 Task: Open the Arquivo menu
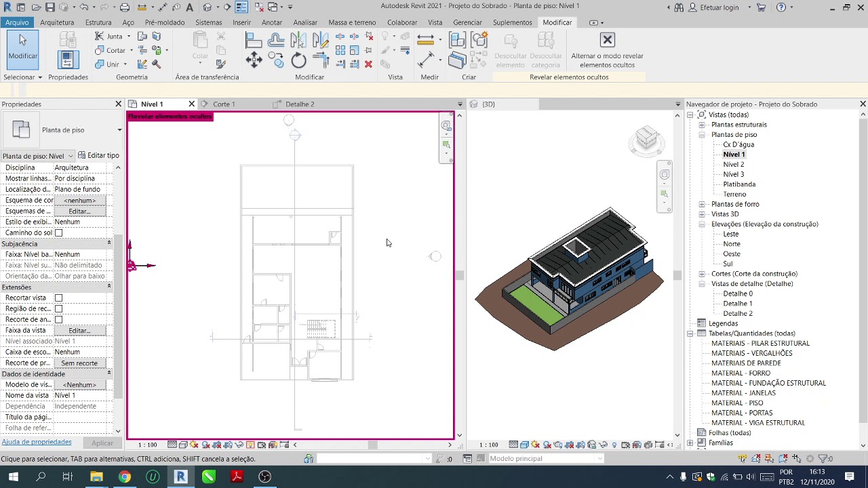(x=17, y=22)
